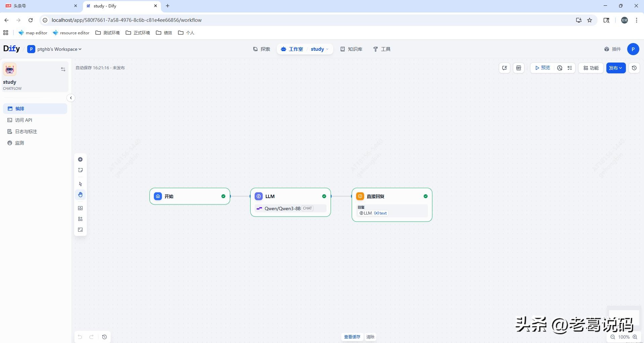Go to the 探索 explore tab

262,49
